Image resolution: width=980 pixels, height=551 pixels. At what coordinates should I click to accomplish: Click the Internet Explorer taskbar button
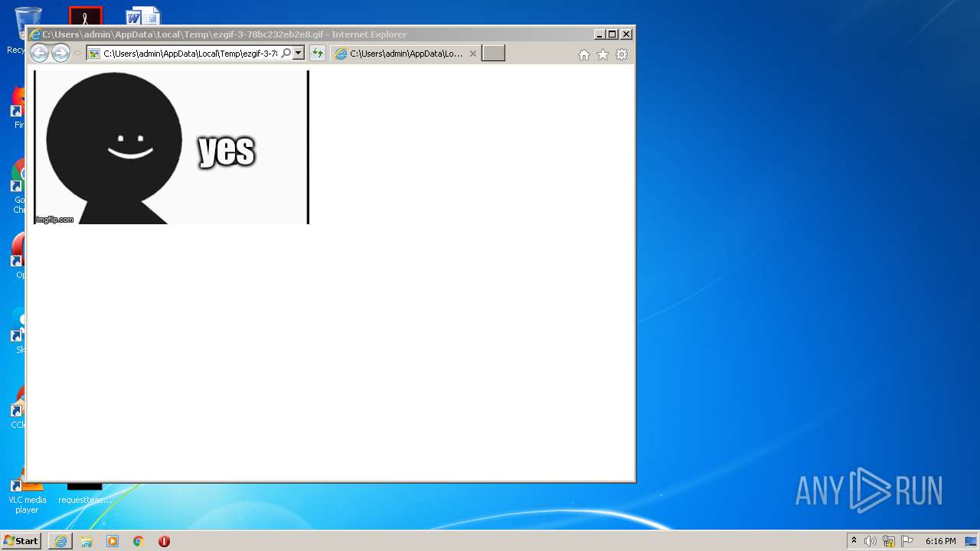(x=60, y=541)
